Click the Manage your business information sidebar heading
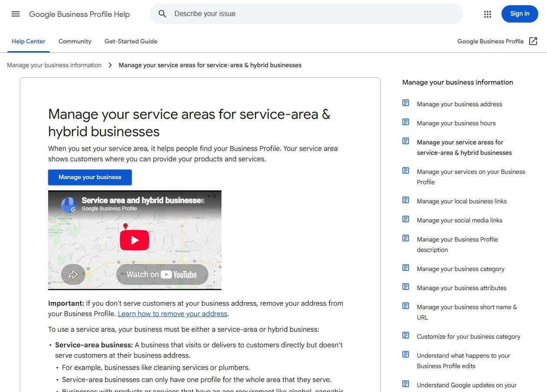 pyautogui.click(x=458, y=82)
